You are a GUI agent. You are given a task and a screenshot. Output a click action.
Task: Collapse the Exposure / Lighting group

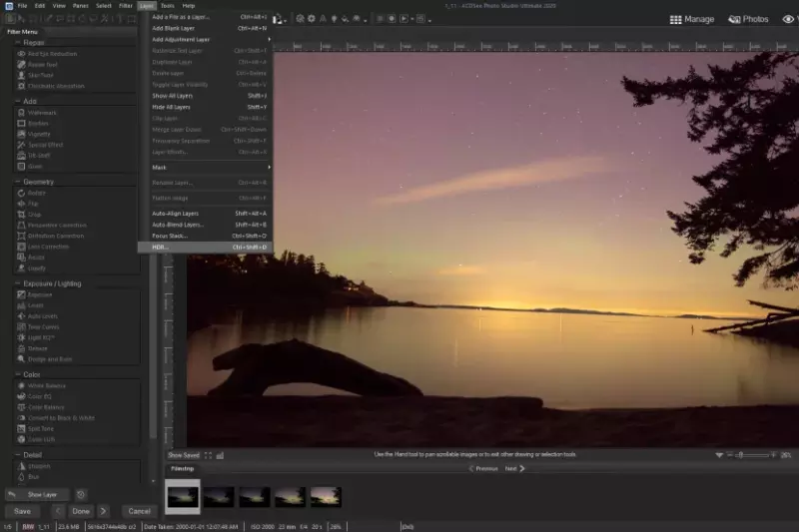pyautogui.click(x=18, y=283)
